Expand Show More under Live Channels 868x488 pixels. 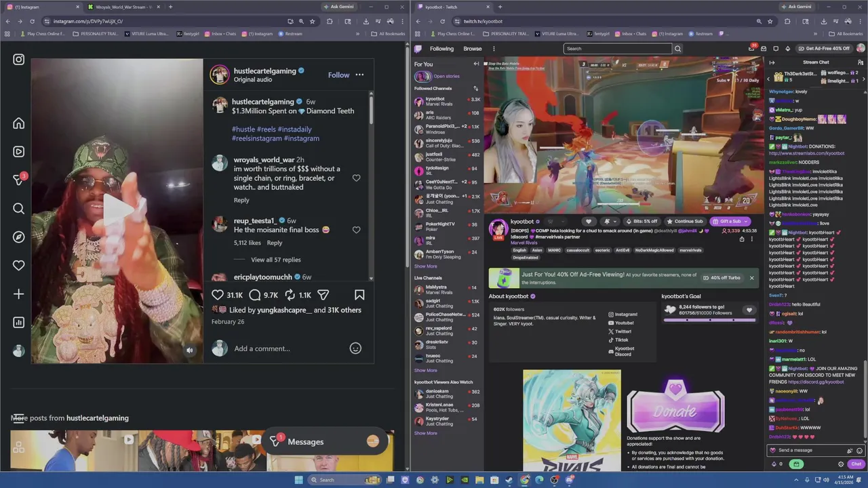[x=426, y=370]
